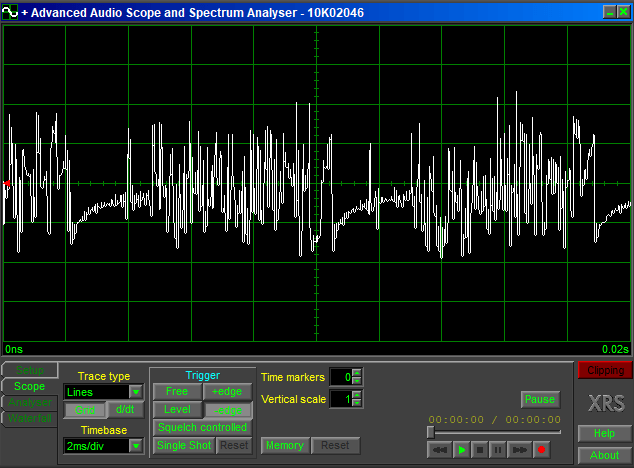Click the Memory Reset button
The width and height of the screenshot is (634, 468).
pos(335,445)
